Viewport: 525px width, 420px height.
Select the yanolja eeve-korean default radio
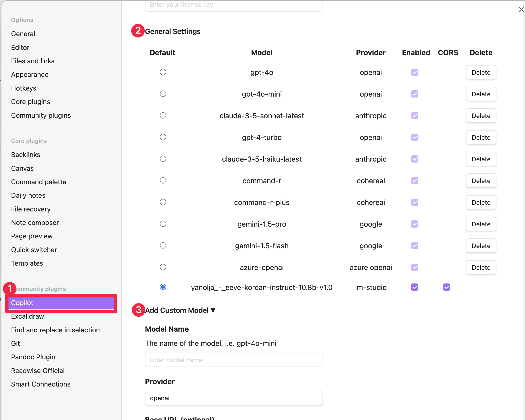(163, 287)
